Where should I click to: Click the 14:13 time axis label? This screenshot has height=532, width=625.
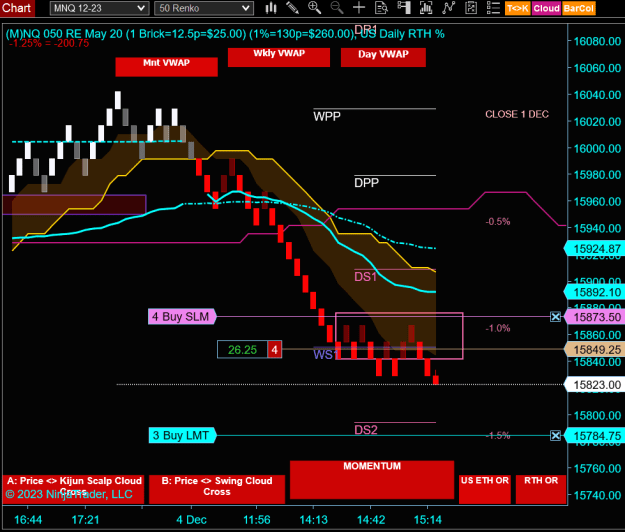coord(313,520)
